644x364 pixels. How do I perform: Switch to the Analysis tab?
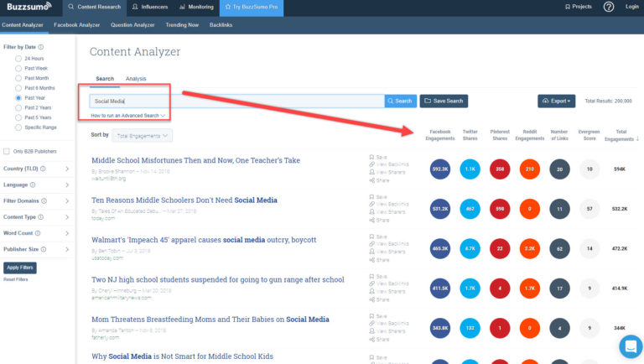point(136,79)
